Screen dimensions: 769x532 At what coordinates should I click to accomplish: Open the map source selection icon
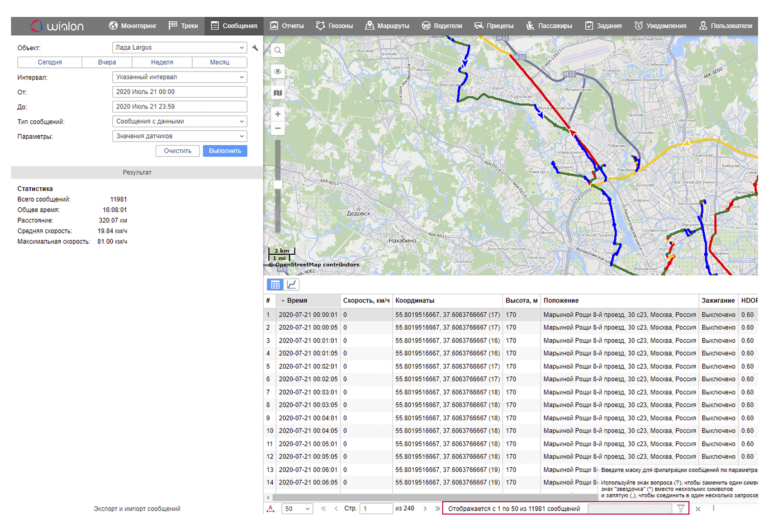278,93
